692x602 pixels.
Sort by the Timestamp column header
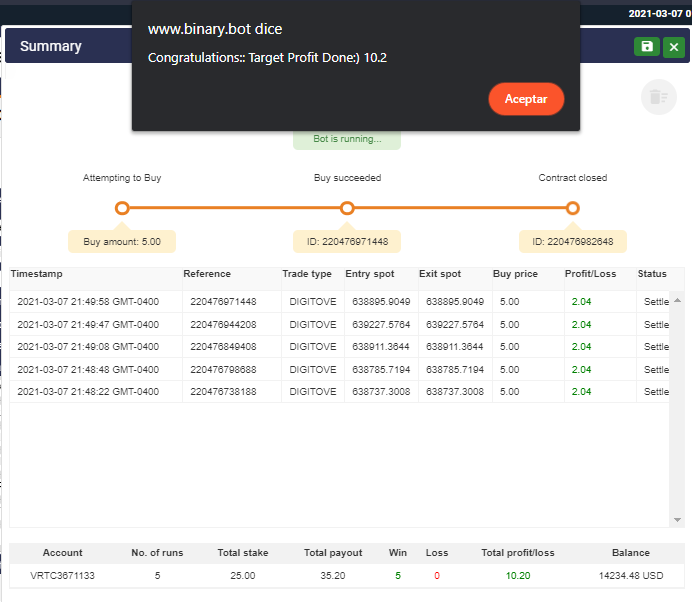click(37, 274)
